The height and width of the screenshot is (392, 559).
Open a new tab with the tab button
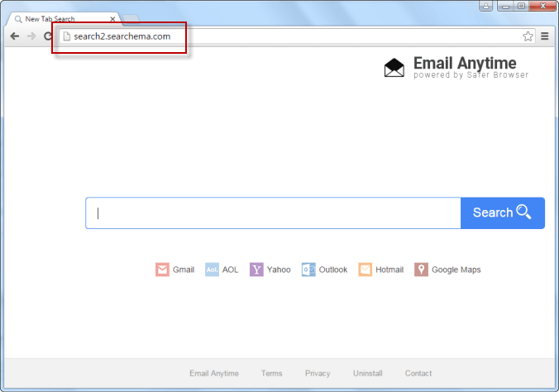[131, 18]
